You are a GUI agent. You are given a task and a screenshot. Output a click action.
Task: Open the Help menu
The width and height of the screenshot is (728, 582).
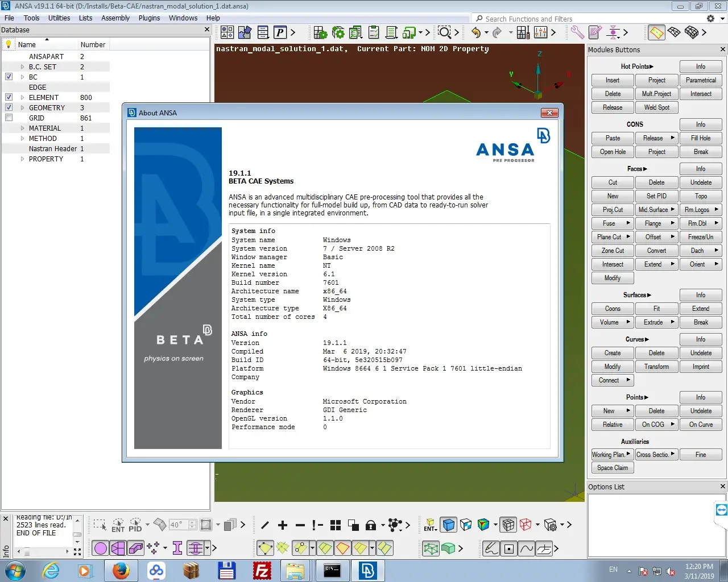pos(213,18)
